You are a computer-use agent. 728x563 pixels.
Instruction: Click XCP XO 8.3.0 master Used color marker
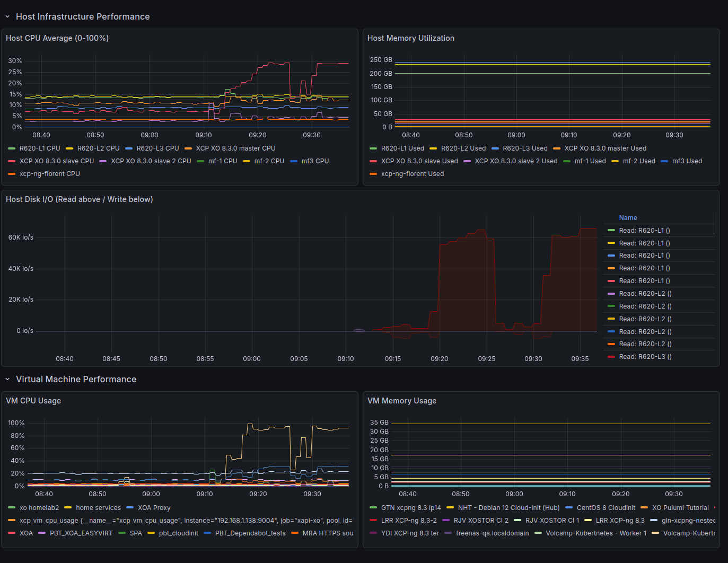pos(557,148)
